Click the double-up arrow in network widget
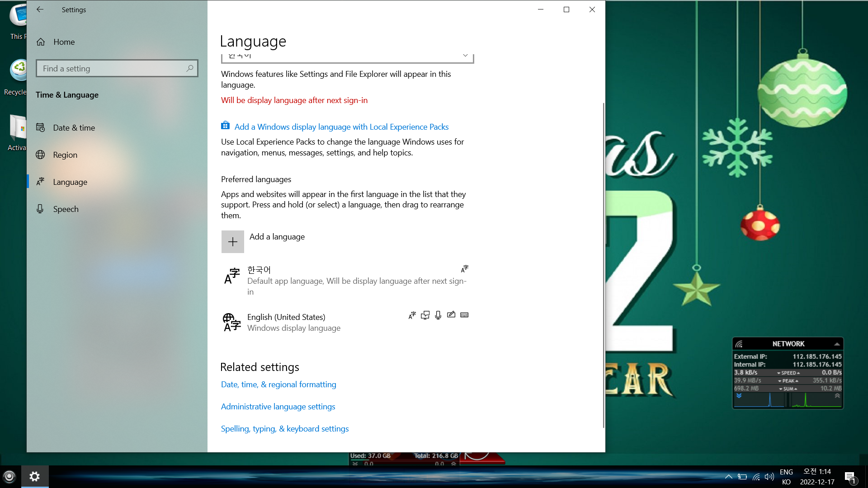Image resolution: width=868 pixels, height=488 pixels. (837, 396)
